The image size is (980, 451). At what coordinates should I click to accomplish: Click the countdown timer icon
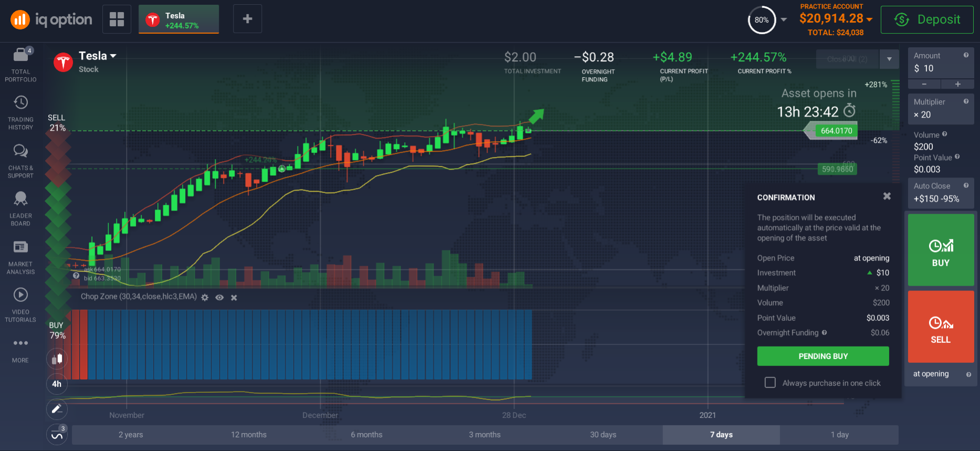click(x=849, y=111)
